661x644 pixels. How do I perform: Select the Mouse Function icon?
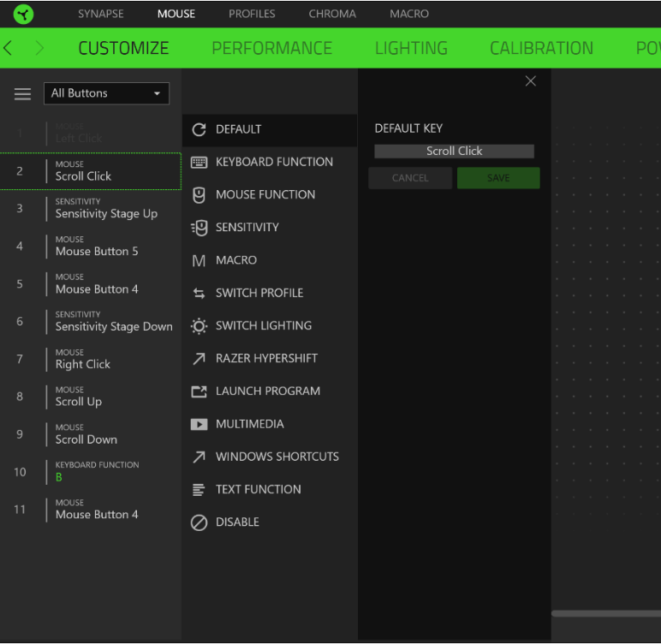click(199, 195)
